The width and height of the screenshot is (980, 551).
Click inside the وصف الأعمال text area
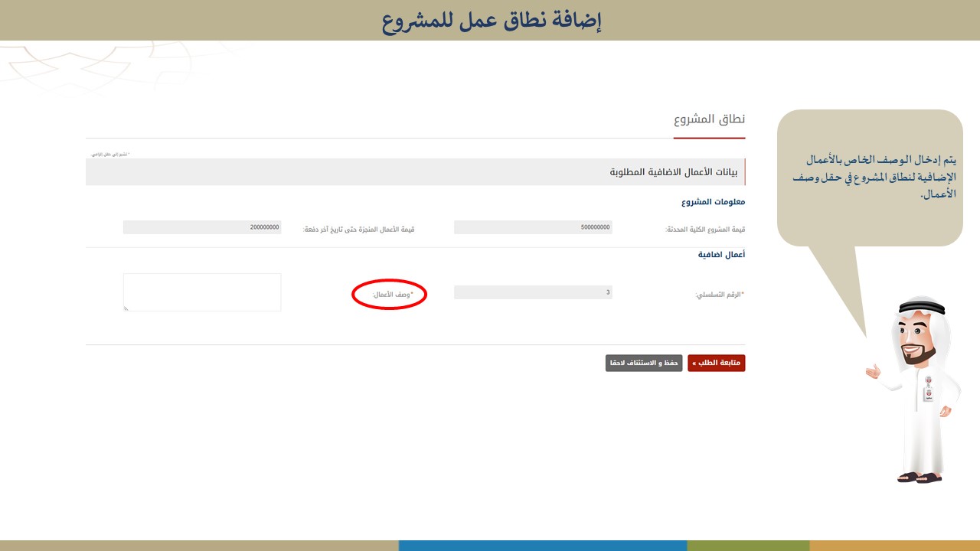click(202, 292)
